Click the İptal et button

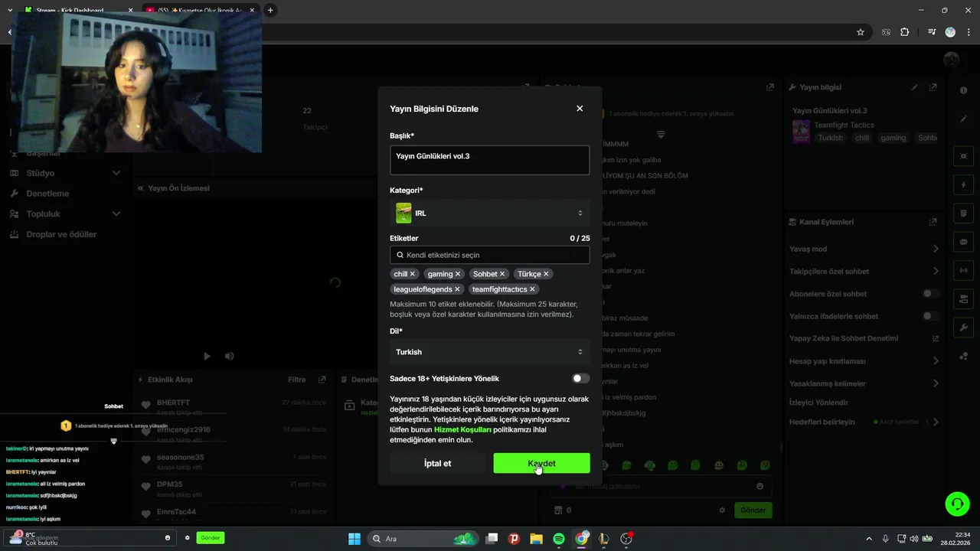coord(437,463)
